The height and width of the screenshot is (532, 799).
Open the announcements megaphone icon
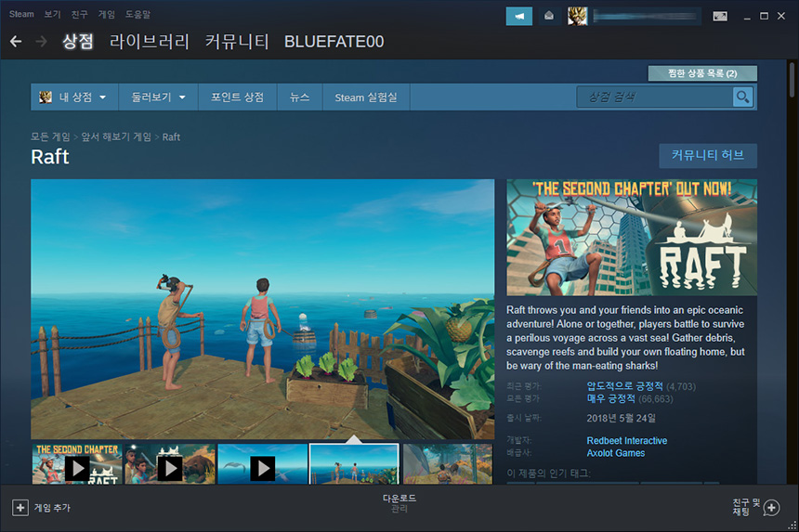tap(518, 17)
